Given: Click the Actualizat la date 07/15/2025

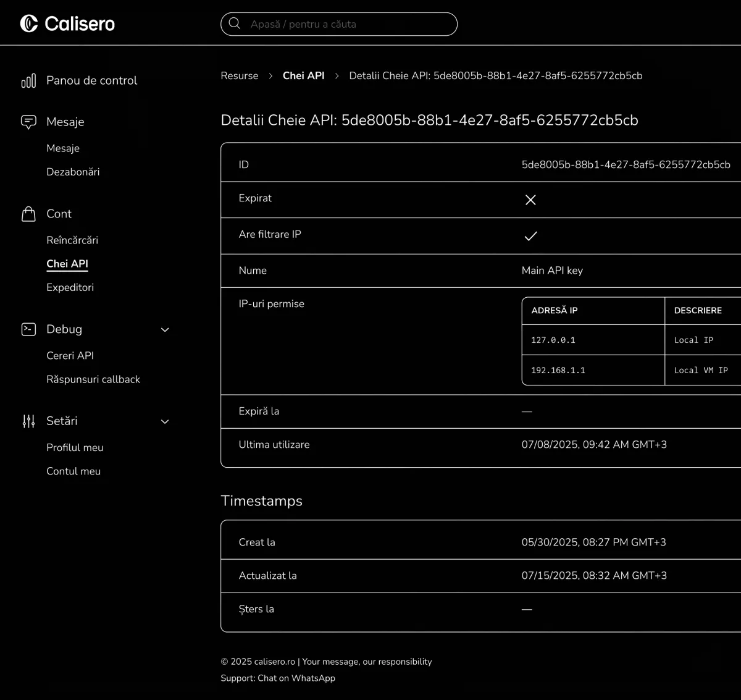Looking at the screenshot, I should (x=594, y=575).
